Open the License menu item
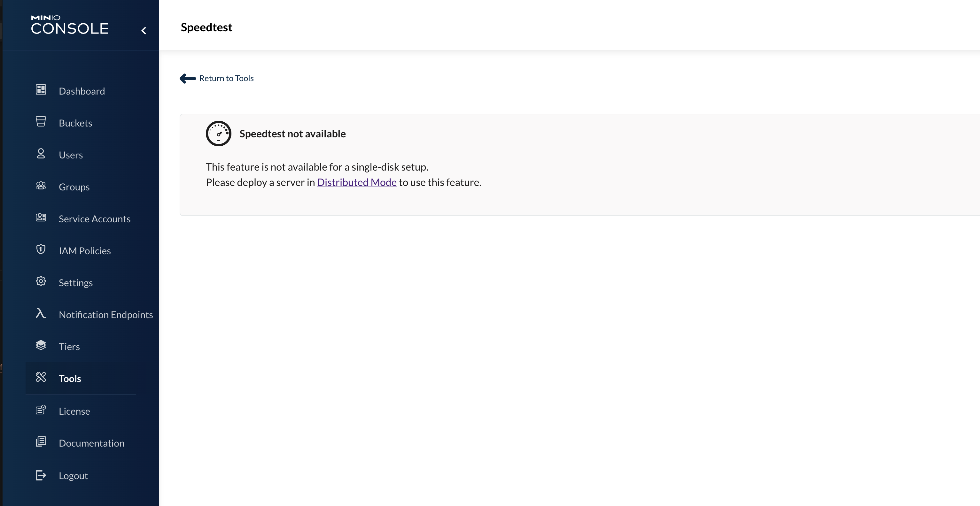 (74, 411)
